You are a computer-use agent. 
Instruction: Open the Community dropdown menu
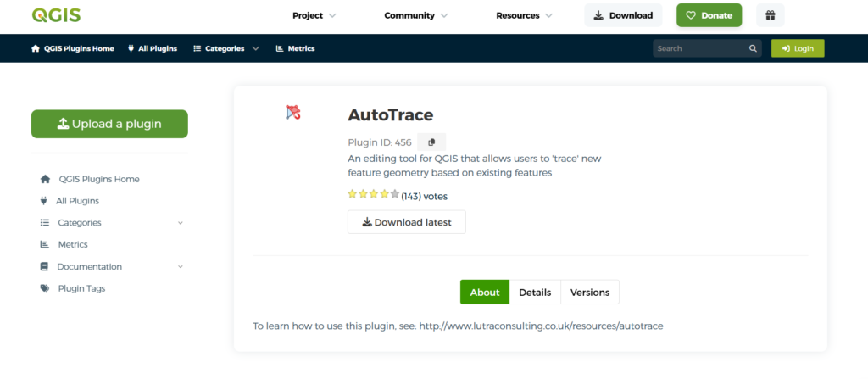click(x=415, y=15)
